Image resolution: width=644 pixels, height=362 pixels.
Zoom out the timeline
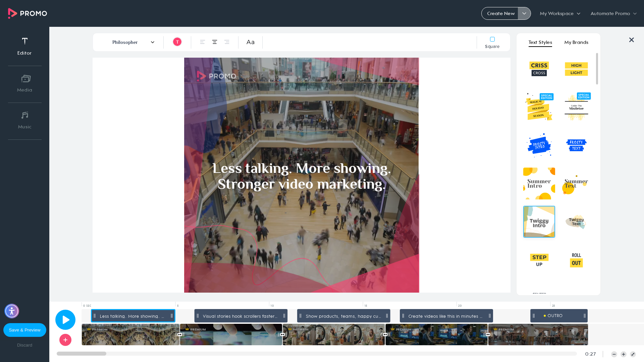(x=614, y=354)
